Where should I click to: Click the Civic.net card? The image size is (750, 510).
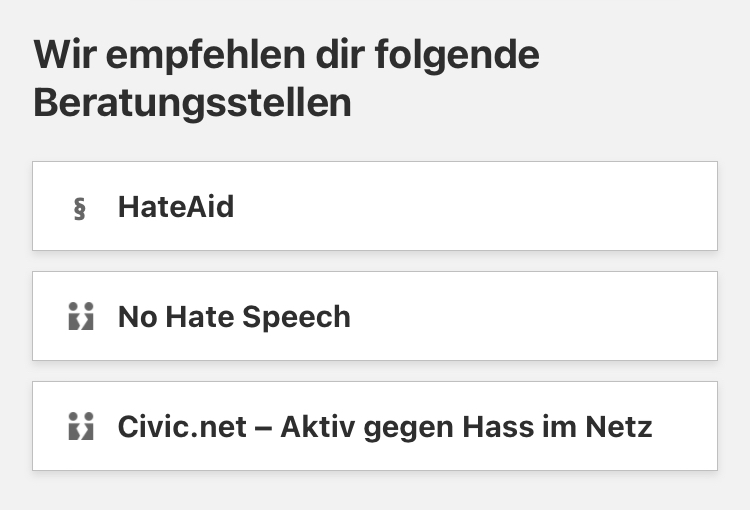pos(375,426)
